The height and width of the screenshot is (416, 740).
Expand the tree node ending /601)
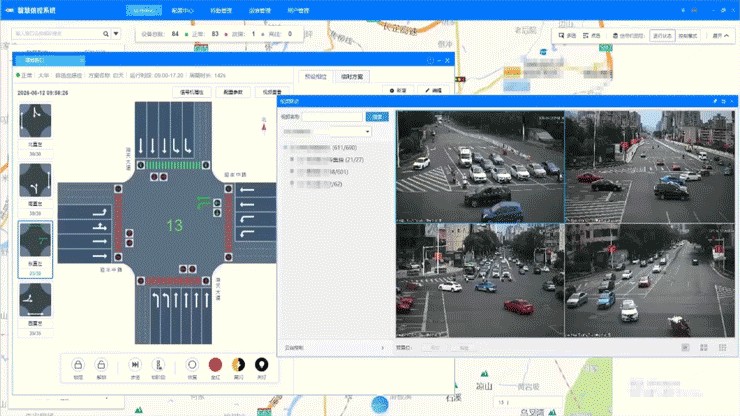[x=292, y=172]
